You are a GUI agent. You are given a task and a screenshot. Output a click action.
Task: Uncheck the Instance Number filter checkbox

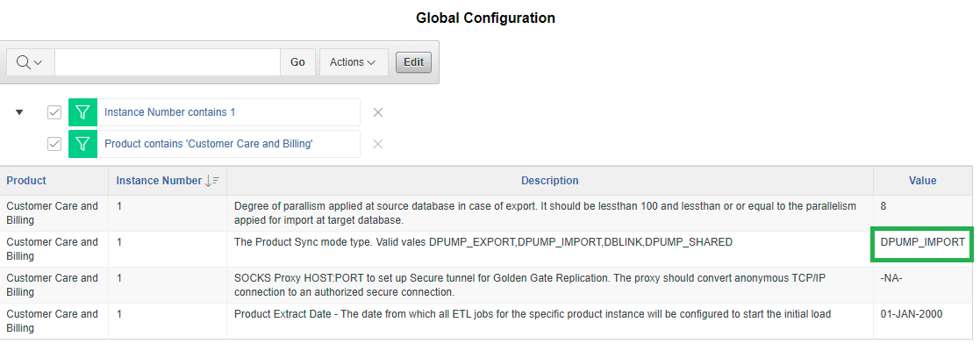[54, 112]
